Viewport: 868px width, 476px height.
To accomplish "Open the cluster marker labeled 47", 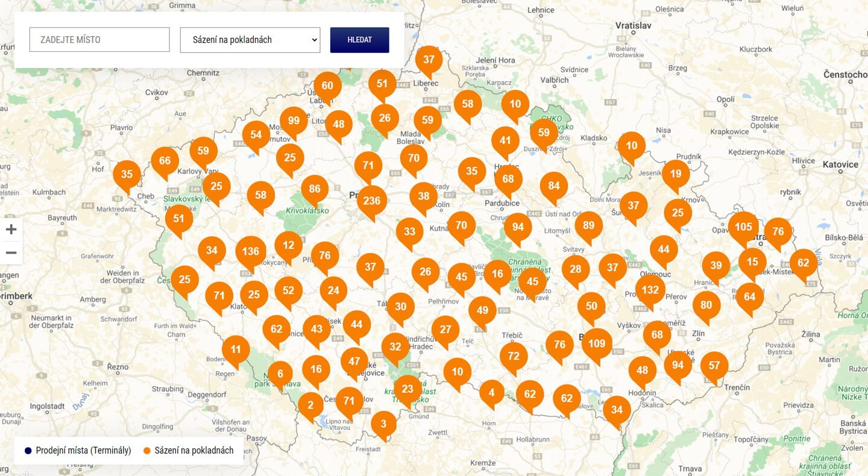I will tap(354, 362).
